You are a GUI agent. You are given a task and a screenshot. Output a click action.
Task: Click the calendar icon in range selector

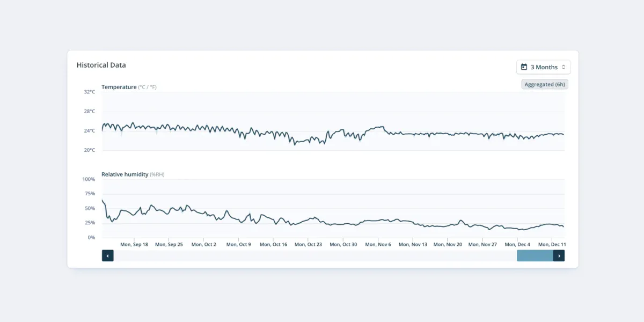pyautogui.click(x=524, y=67)
